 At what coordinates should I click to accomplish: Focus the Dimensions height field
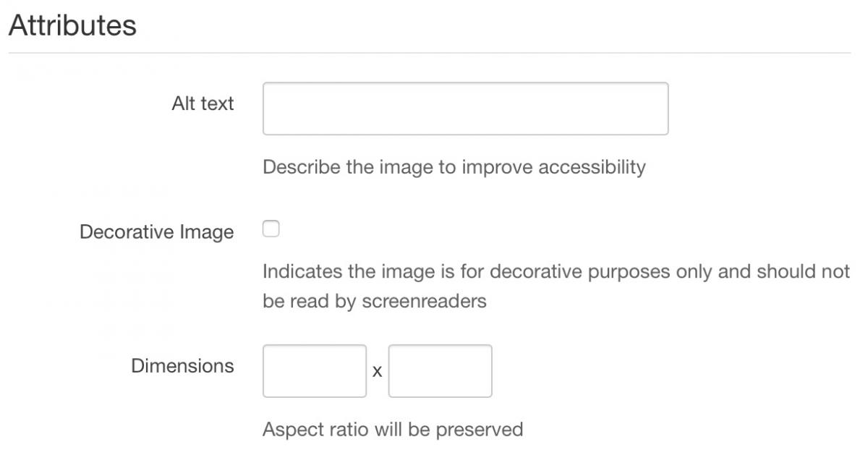pos(440,371)
